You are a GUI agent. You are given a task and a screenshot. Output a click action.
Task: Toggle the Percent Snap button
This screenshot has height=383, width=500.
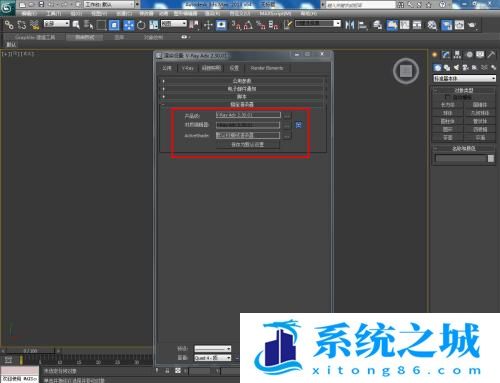[261, 25]
